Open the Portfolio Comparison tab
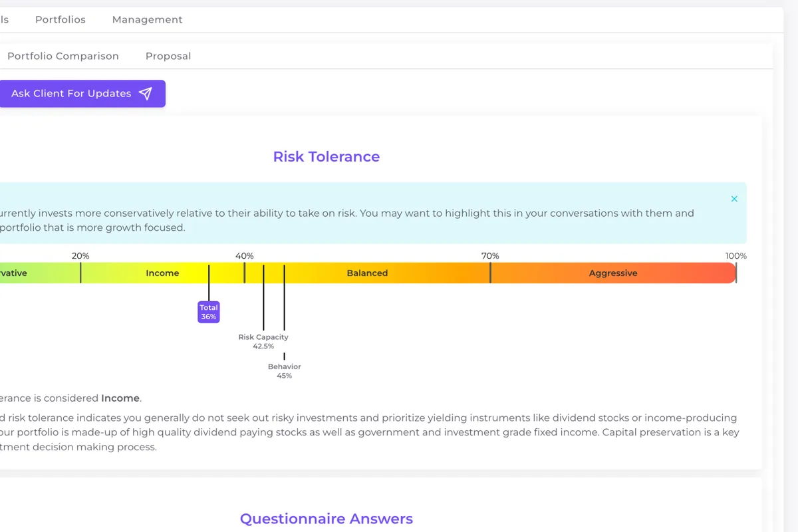This screenshot has height=532, width=798. click(63, 57)
